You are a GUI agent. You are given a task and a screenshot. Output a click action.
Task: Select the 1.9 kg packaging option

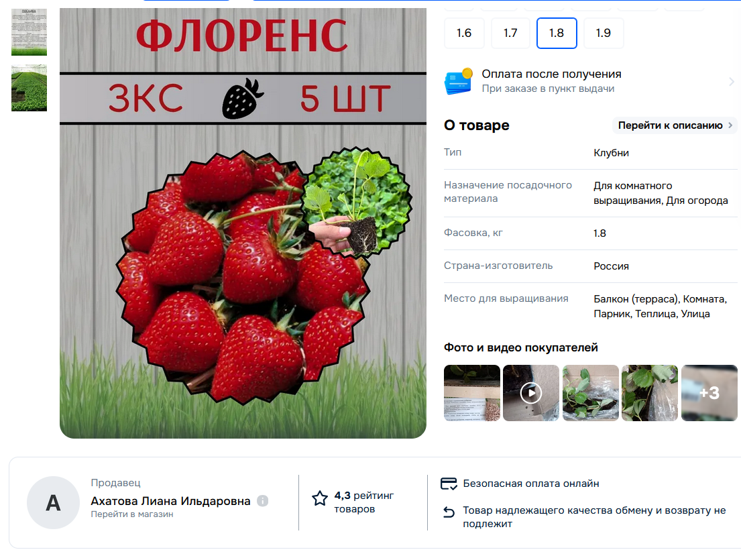(604, 33)
